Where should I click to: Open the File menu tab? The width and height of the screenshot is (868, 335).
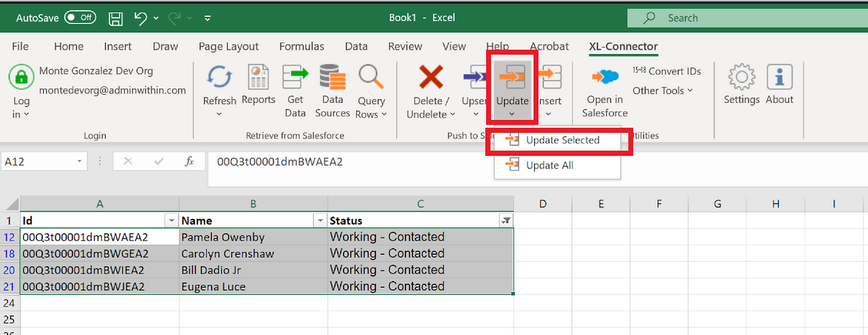(21, 46)
